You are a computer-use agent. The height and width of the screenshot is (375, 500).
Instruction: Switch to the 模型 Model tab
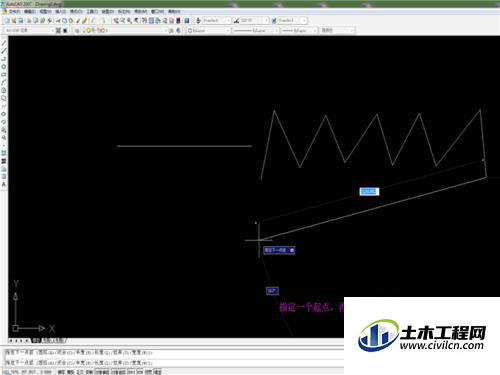tap(36, 340)
